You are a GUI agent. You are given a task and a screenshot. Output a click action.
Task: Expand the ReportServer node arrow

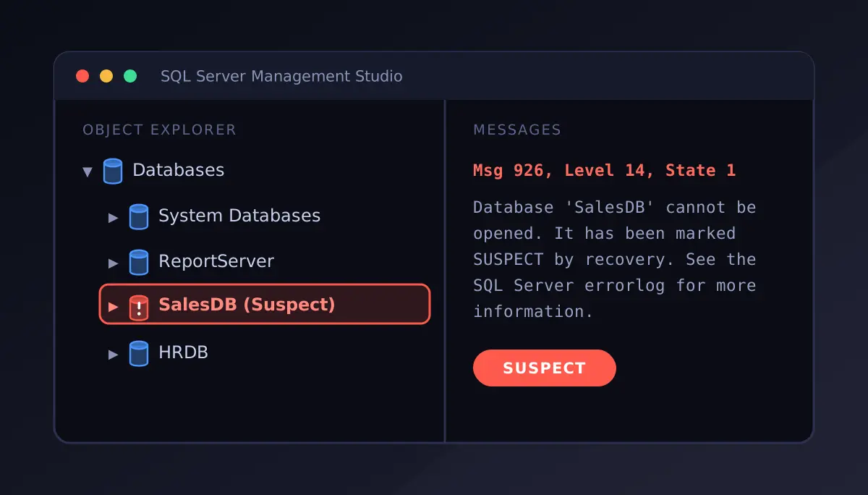(x=113, y=262)
